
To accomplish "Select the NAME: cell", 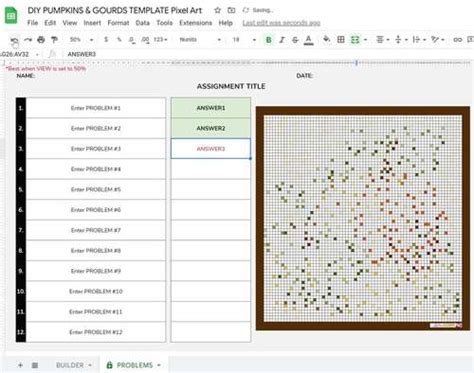I will click(x=26, y=76).
